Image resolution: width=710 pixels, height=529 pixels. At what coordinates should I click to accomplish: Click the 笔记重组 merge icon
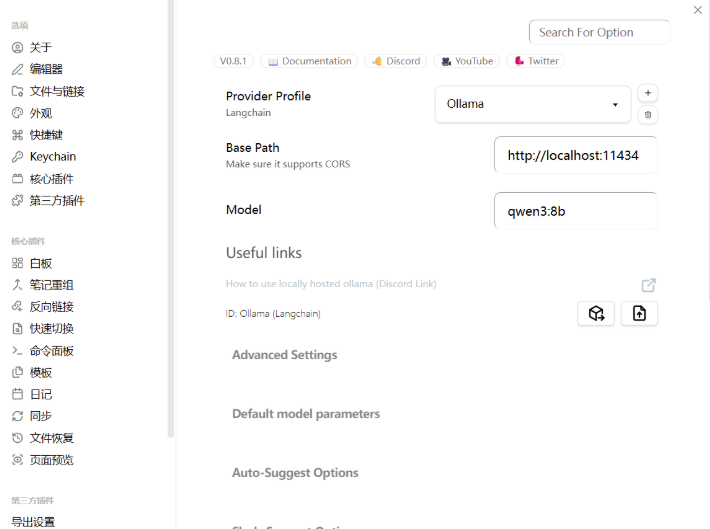click(17, 285)
